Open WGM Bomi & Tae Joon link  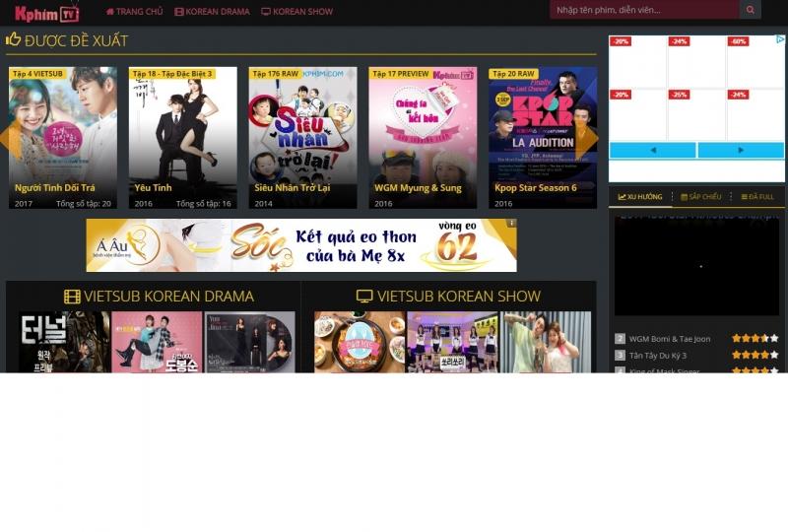pos(670,339)
